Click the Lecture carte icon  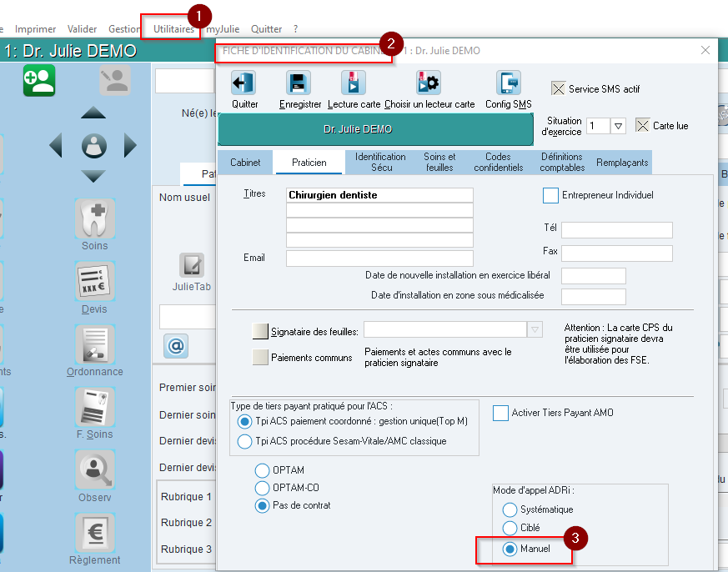[x=354, y=83]
